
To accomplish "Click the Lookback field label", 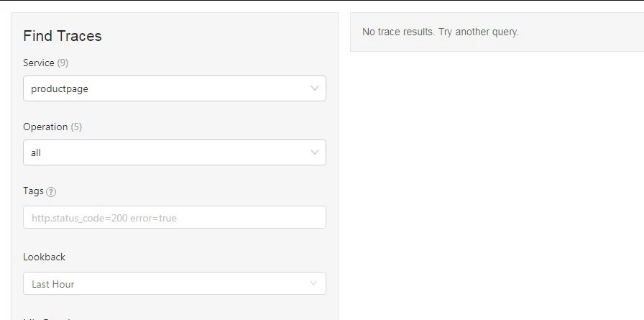I will (x=44, y=257).
